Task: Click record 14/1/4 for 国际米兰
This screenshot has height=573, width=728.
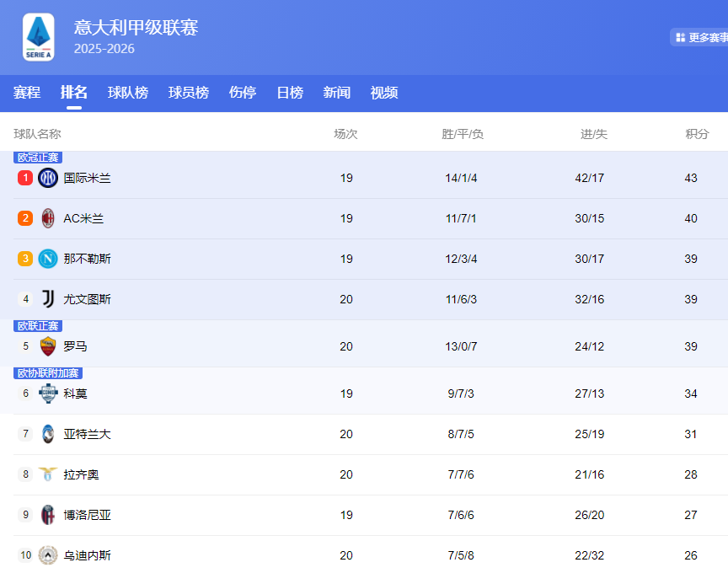Action: [x=461, y=178]
